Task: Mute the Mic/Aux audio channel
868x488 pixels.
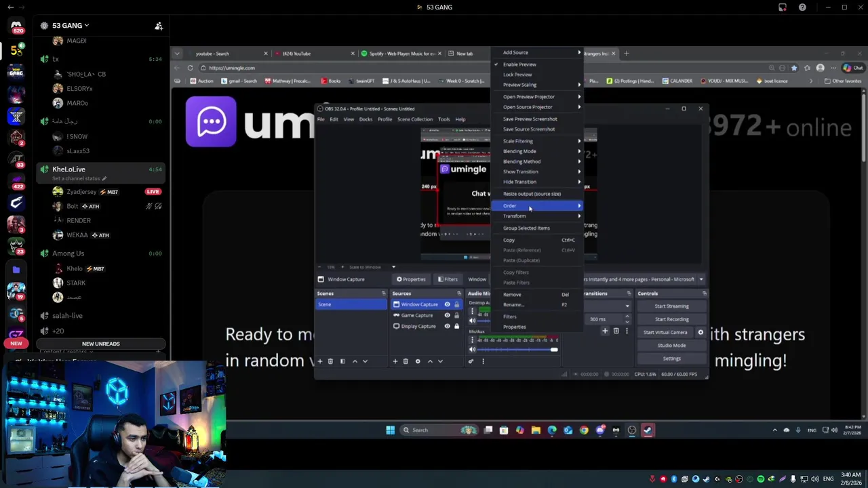Action: (x=473, y=350)
